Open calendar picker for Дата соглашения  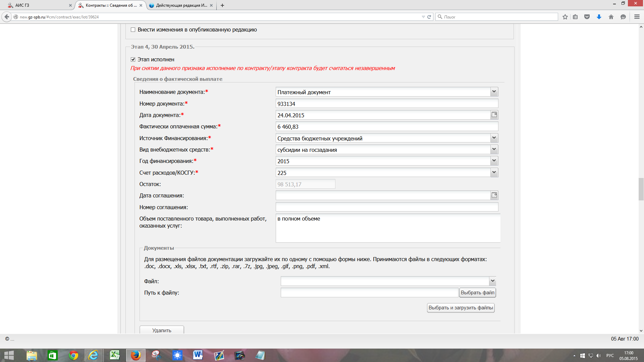tap(494, 195)
